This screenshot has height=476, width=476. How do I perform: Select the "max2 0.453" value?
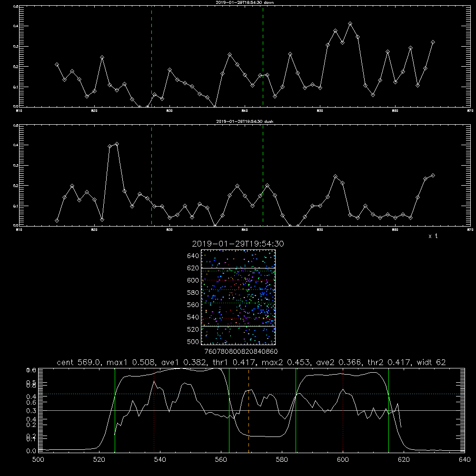(286, 362)
